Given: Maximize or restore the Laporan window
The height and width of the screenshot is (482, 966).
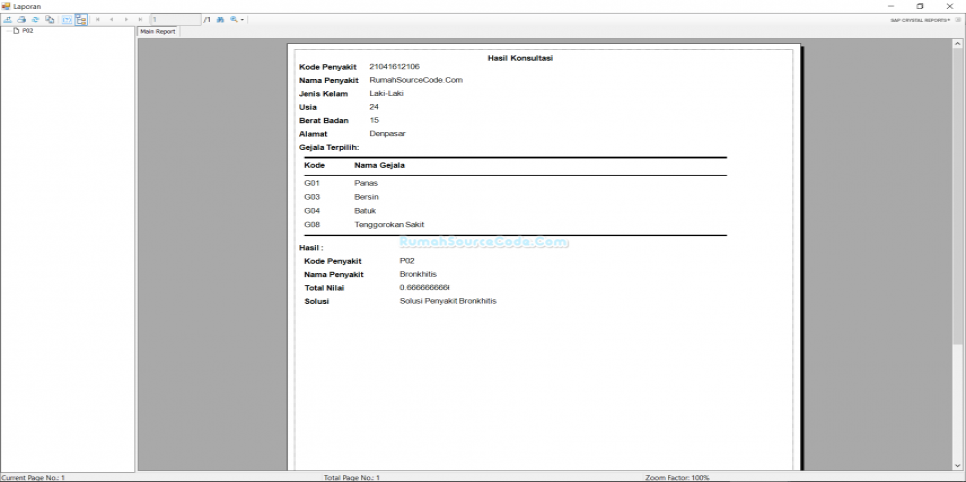Looking at the screenshot, I should coord(920,6).
